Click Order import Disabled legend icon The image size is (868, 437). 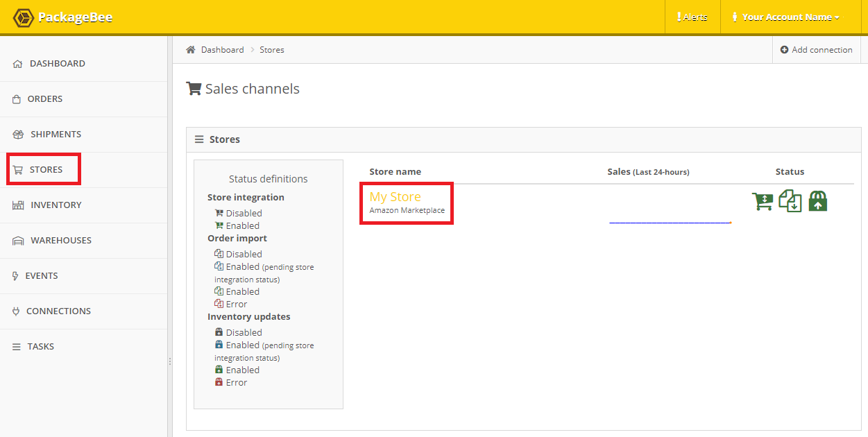tap(219, 254)
